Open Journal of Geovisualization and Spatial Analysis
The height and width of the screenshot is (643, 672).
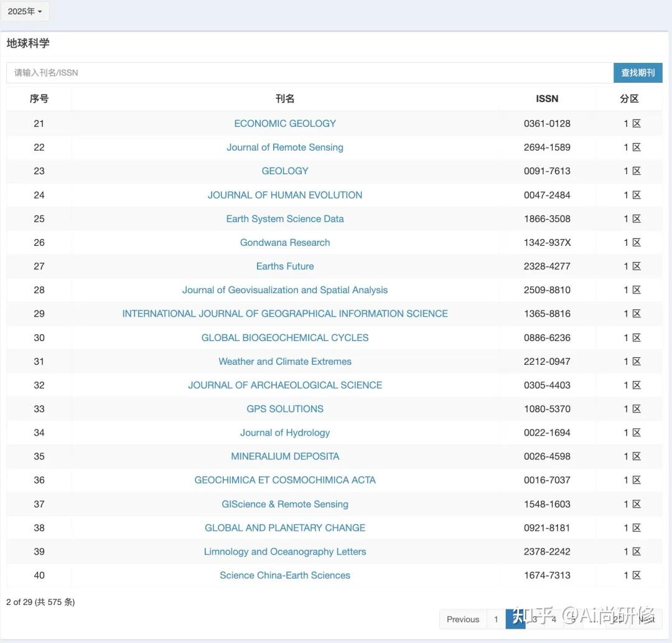tap(285, 290)
